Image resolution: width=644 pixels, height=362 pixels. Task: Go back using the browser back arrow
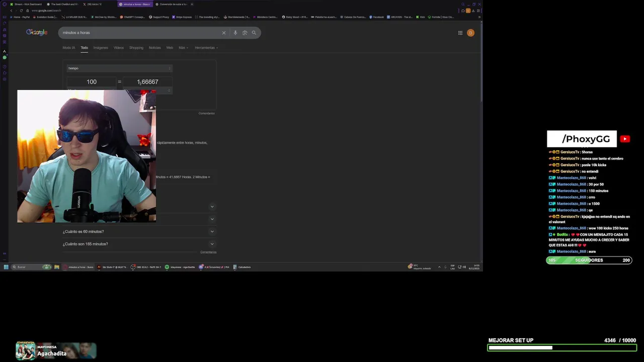[x=11, y=11]
